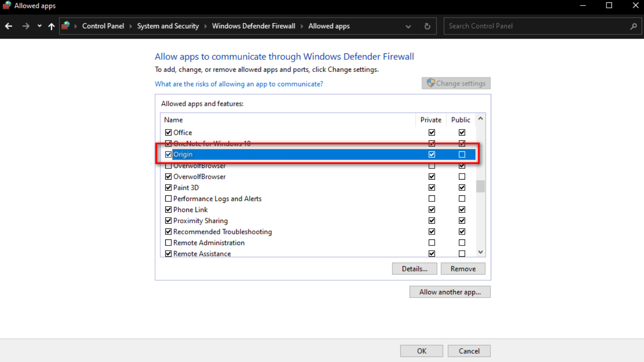Check the Public checkbox for Origin

pos(462,154)
